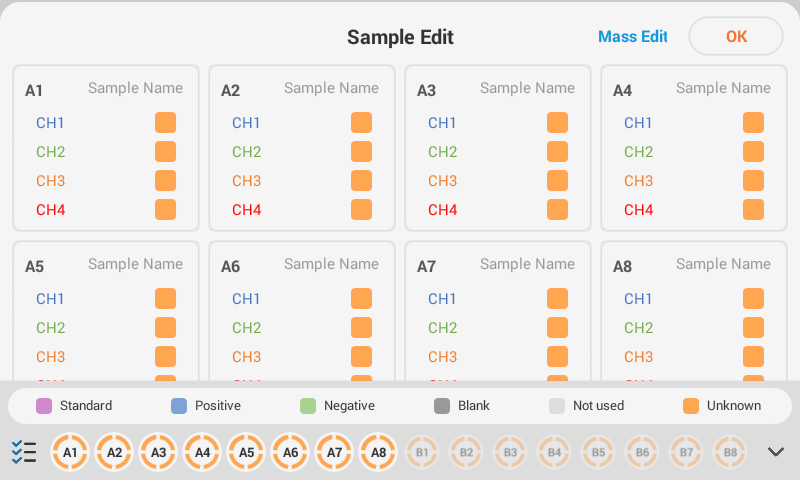Open the multi-select checklist icon
800x480 pixels.
pyautogui.click(x=24, y=452)
